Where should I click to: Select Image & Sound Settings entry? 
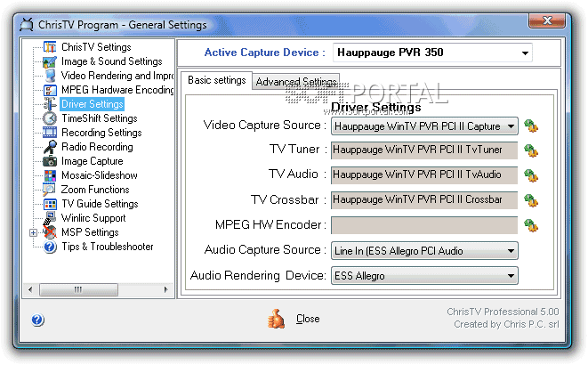(112, 61)
